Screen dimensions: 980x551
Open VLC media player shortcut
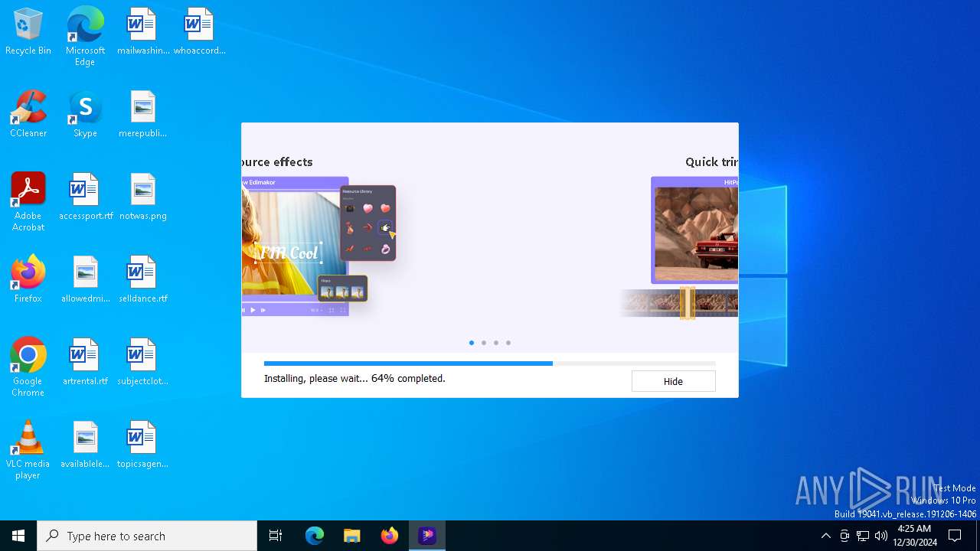[28, 450]
